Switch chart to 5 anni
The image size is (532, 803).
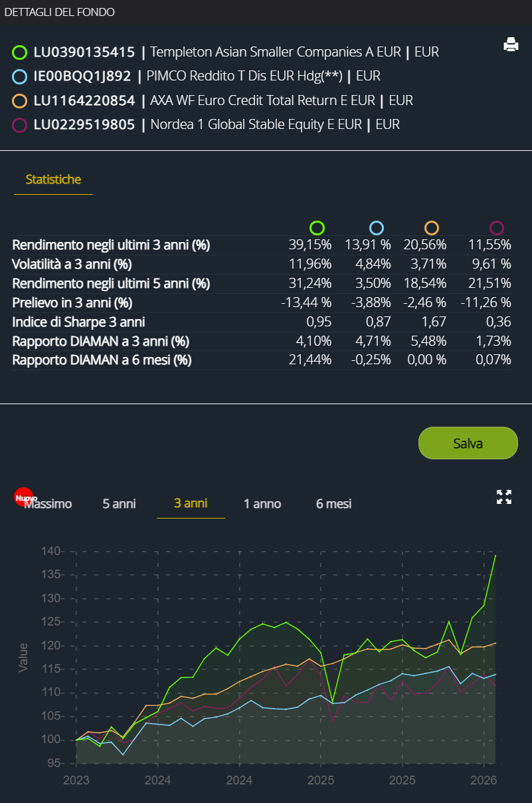tap(119, 504)
